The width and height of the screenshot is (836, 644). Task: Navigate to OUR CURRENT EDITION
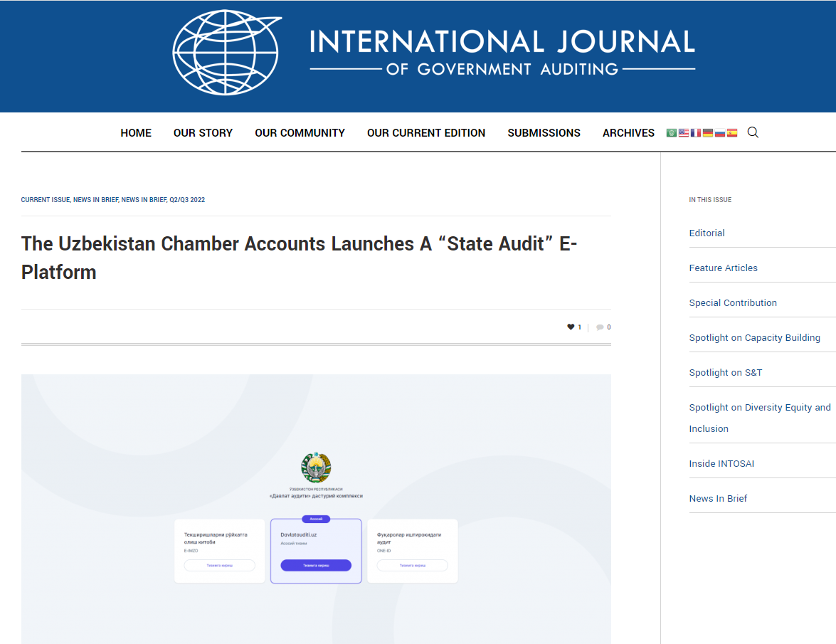point(426,133)
